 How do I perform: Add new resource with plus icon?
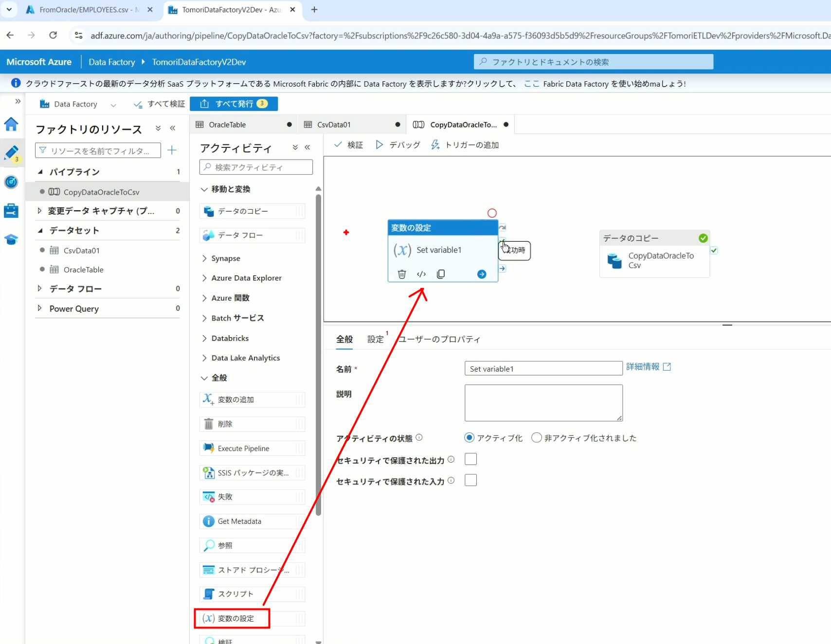(x=172, y=150)
